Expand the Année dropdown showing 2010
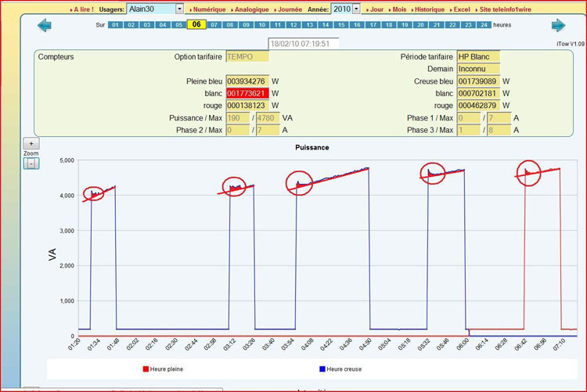Screen dimensions: 587x392 356,9
